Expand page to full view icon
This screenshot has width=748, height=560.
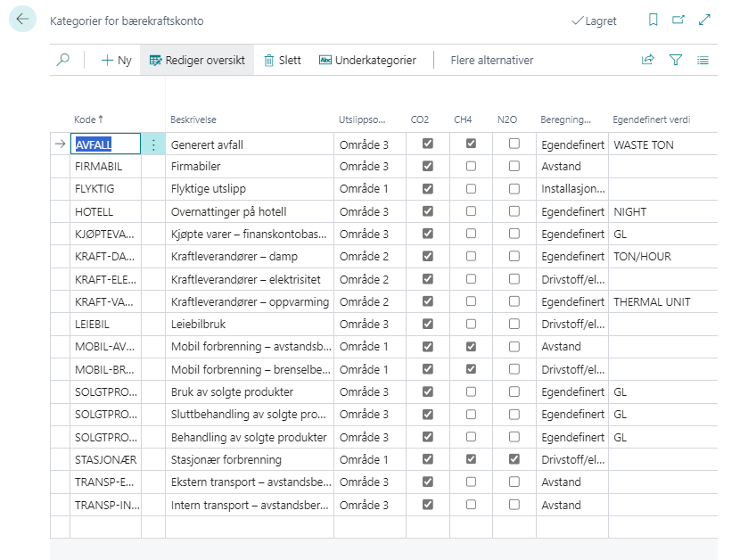[704, 21]
